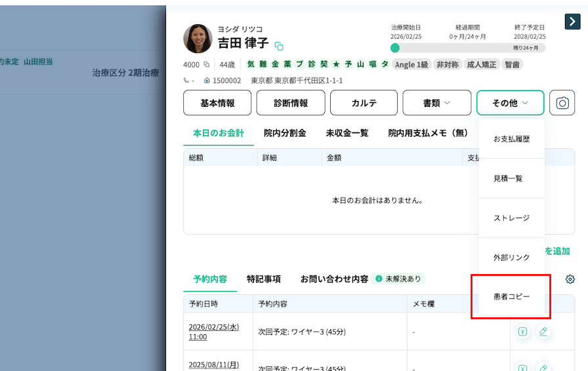Copy patient name 吉田 律子 with the copy icon
This screenshot has height=371, width=588.
coord(279,46)
